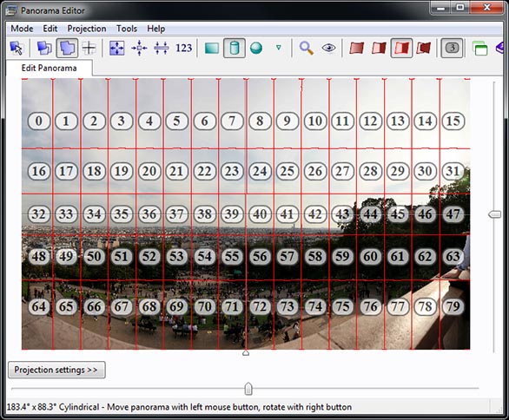This screenshot has height=420, width=509.
Task: Select the spherical projection globe icon
Action: click(256, 48)
